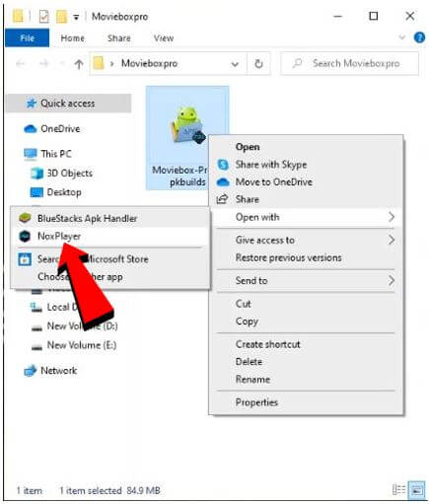The height and width of the screenshot is (504, 429).
Task: Focus the Search Movieboxpro field
Action: [350, 63]
